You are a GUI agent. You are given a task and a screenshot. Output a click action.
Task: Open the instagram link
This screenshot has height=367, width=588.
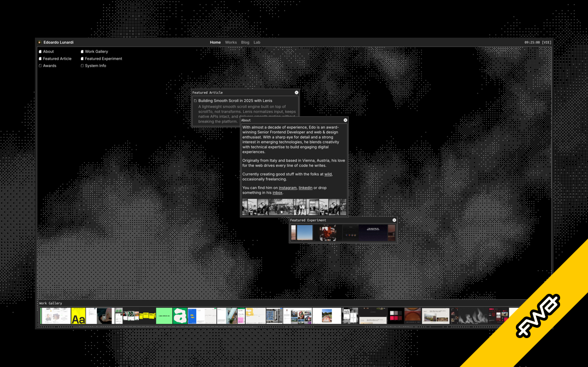click(287, 188)
